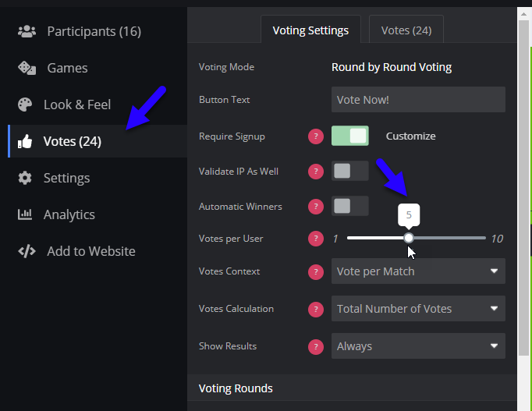Select the Look & Feel palette icon

coord(25,105)
